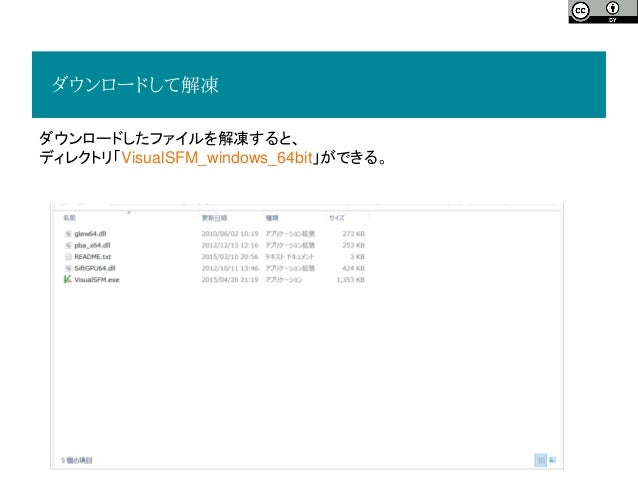Click the CC attribution BY person icon
Viewport: 638px width, 479px height.
tap(612, 8)
